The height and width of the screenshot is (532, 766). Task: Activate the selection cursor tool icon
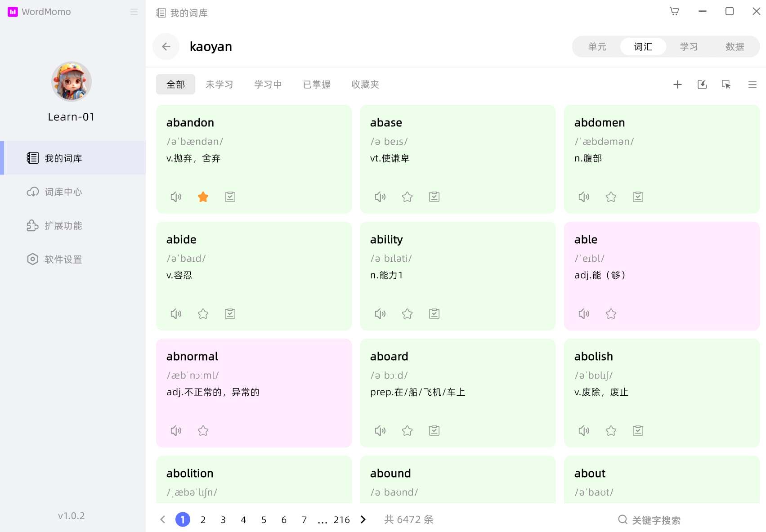pyautogui.click(x=726, y=85)
